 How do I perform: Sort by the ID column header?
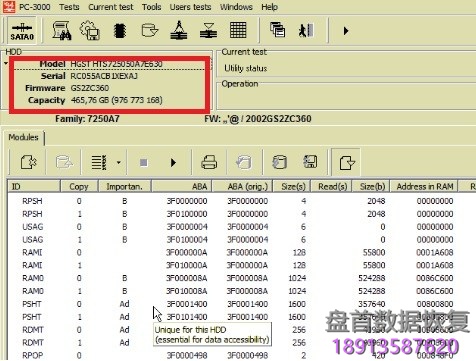(x=34, y=186)
